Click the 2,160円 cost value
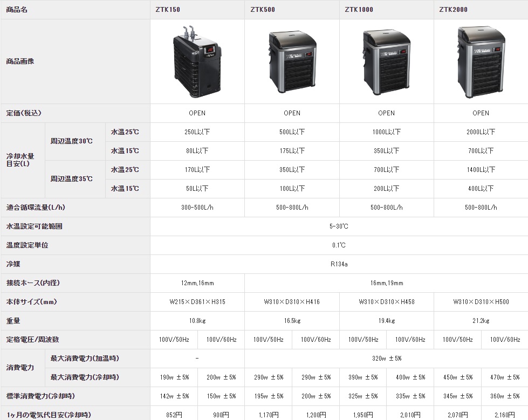 pos(505,415)
